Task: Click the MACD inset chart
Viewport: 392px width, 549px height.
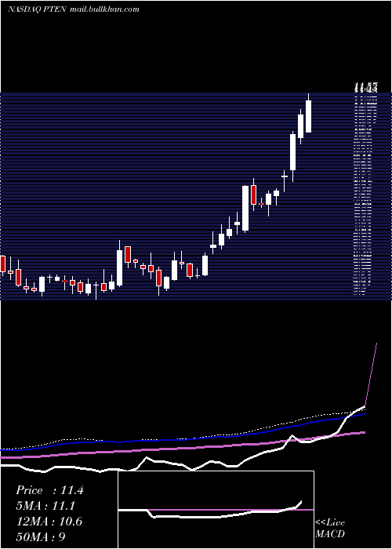Action: point(216,510)
